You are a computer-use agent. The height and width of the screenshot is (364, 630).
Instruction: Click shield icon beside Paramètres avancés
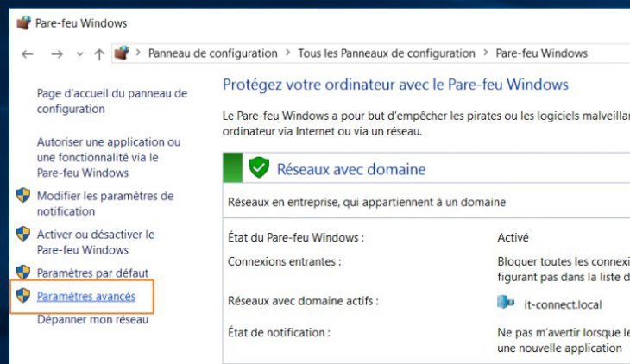tap(23, 296)
